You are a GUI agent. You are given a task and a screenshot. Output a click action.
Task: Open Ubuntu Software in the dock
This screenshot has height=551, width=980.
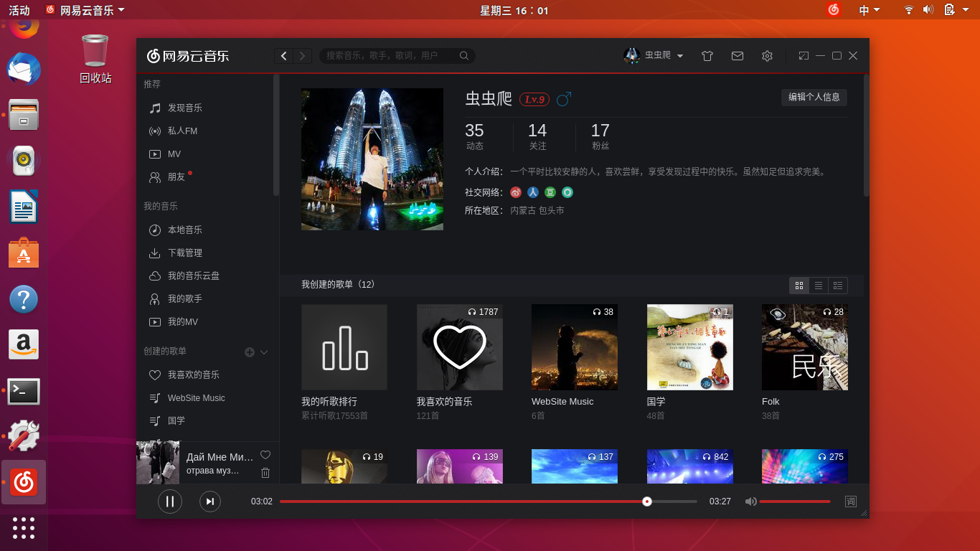coord(24,253)
